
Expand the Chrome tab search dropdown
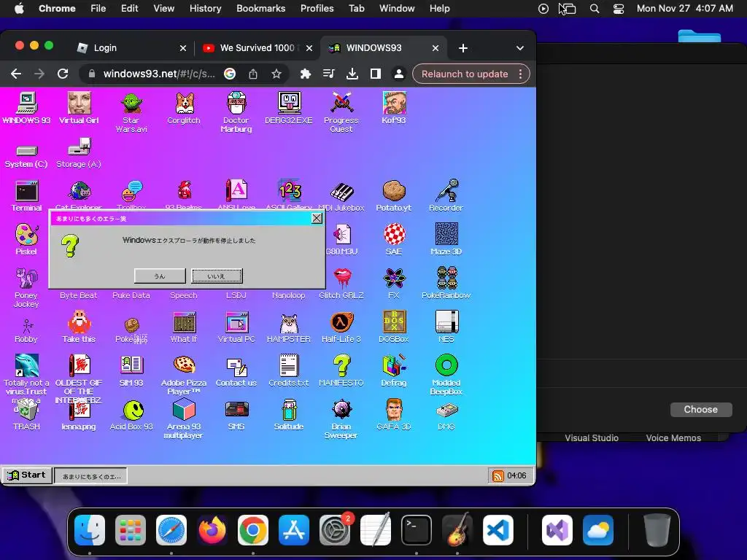click(519, 48)
